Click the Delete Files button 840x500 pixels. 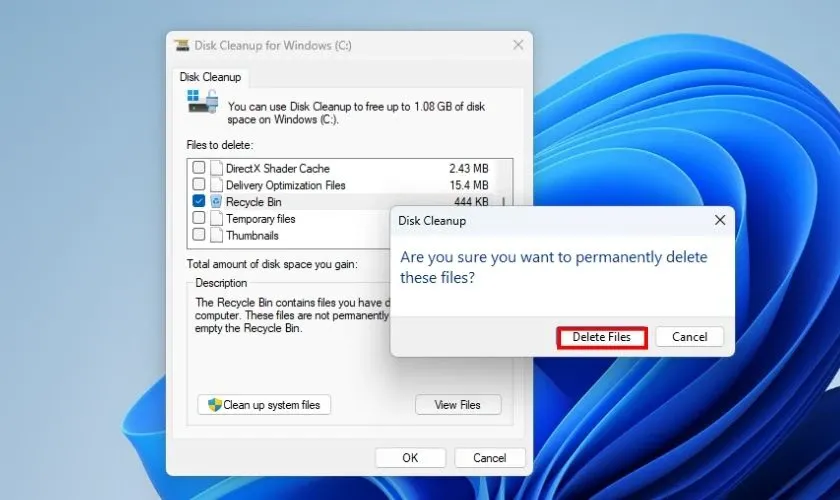point(601,337)
